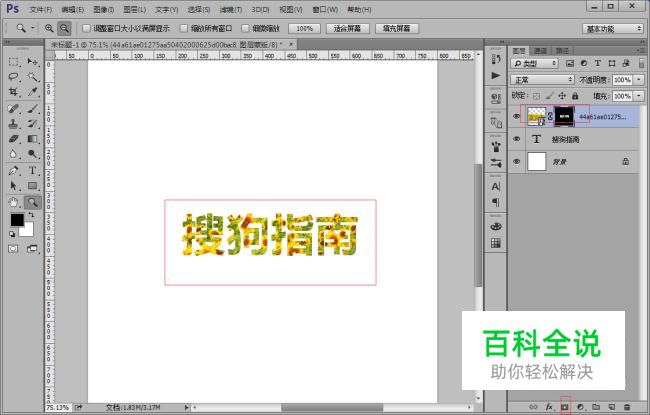
Task: Select the Rectangle shape tool
Action: click(x=32, y=186)
